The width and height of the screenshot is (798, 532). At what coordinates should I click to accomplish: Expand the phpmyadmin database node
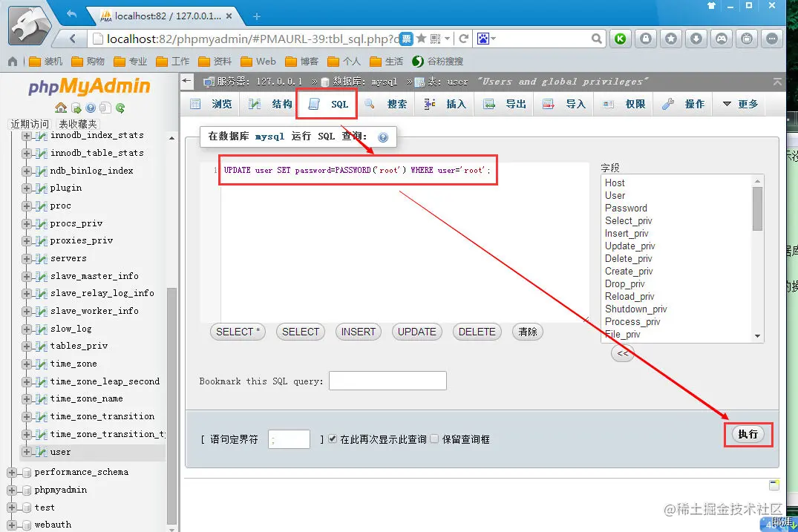pyautogui.click(x=12, y=490)
